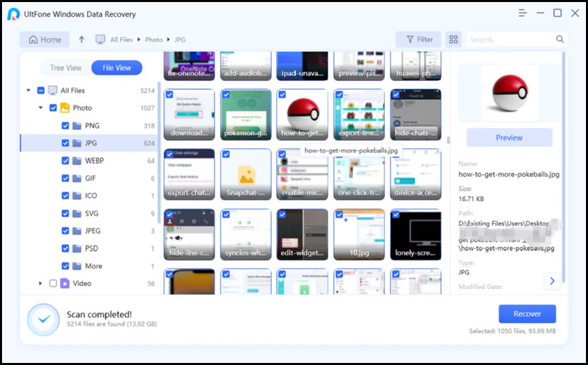Image resolution: width=588 pixels, height=365 pixels.
Task: Click the Video category icon
Action: [65, 283]
